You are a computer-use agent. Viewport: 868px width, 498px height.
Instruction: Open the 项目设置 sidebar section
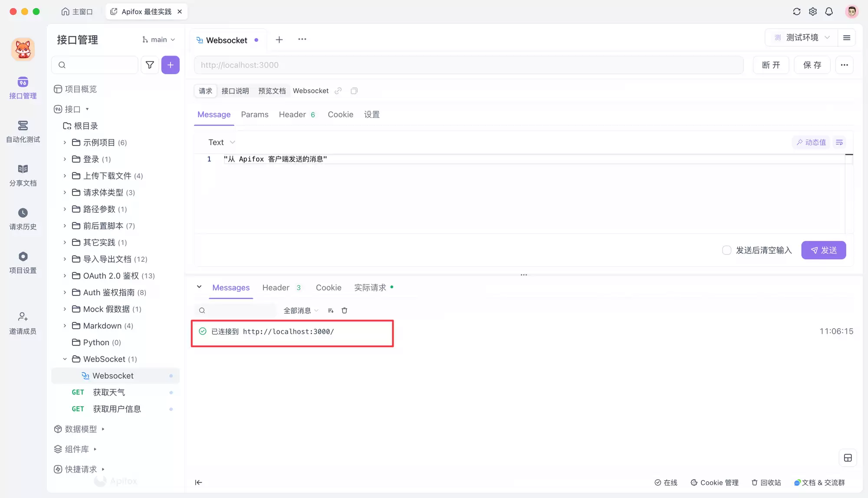(x=23, y=263)
